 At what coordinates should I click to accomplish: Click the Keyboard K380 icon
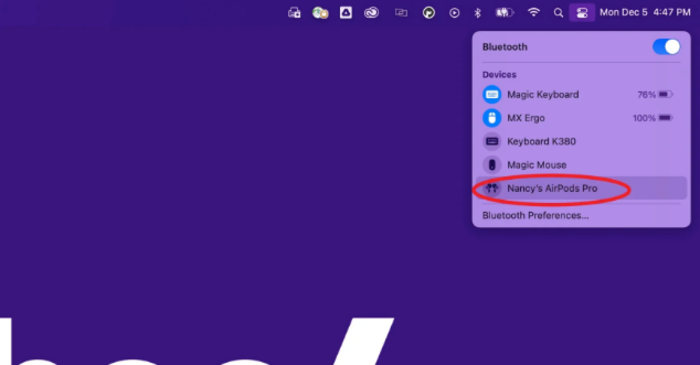pos(492,141)
